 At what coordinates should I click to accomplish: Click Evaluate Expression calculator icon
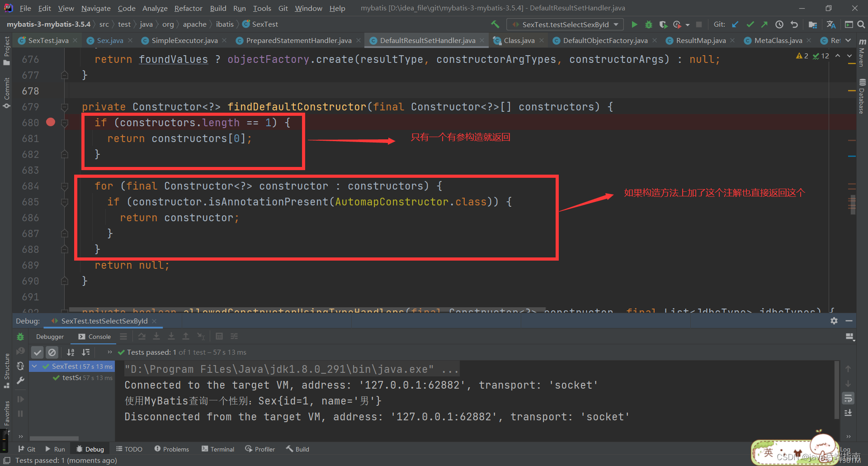click(219, 336)
